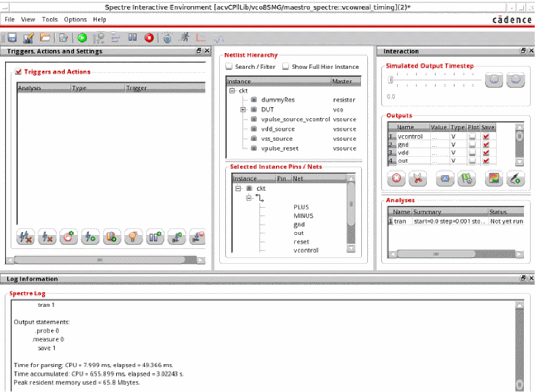Click the Analyses table horizontal scrollbar
535x392 pixels.
(x=436, y=254)
